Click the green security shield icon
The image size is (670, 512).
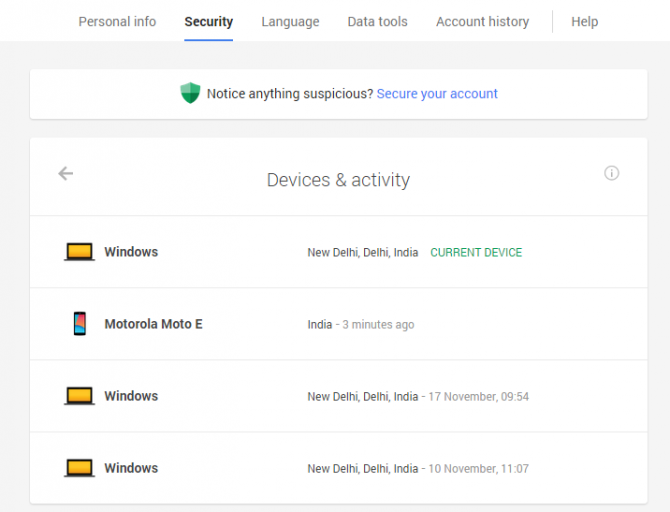[x=190, y=93]
